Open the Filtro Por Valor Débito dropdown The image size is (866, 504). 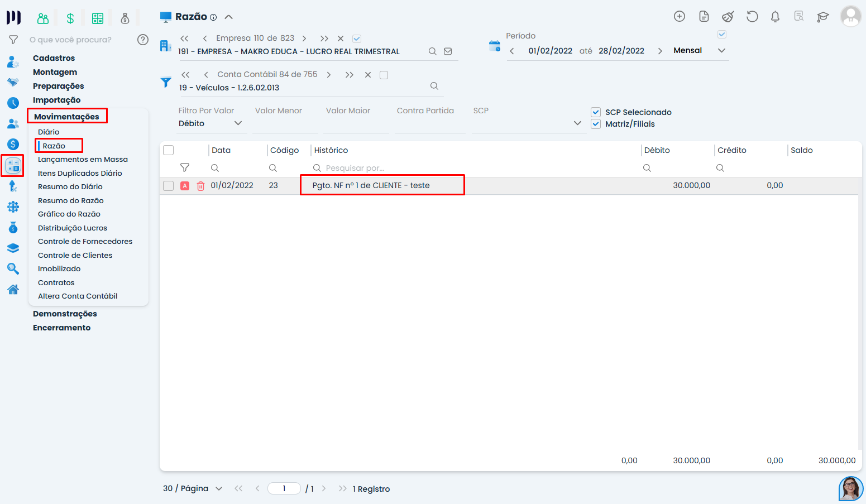pyautogui.click(x=210, y=123)
